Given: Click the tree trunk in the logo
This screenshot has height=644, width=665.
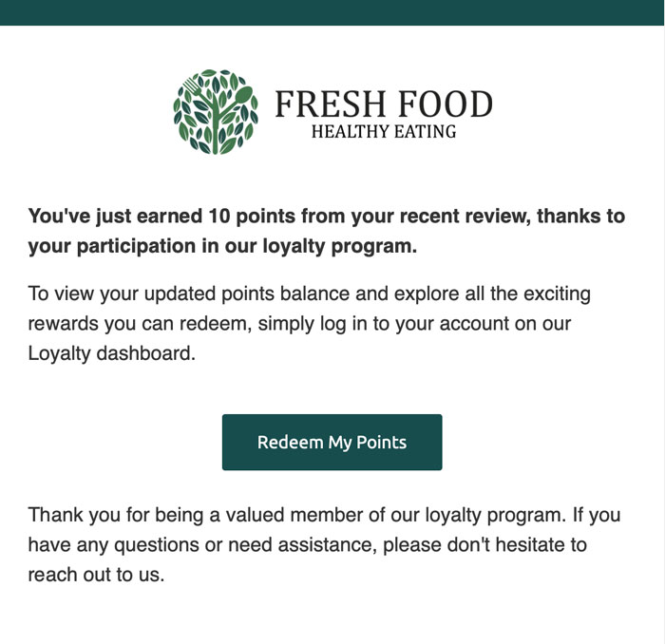Looking at the screenshot, I should [x=215, y=127].
